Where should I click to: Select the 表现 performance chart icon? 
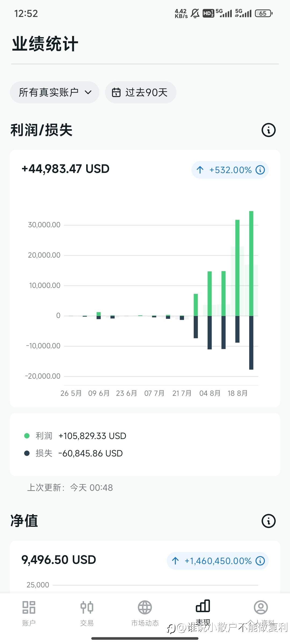pyautogui.click(x=203, y=606)
